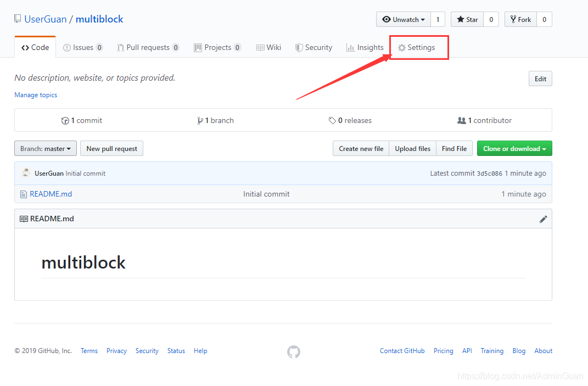This screenshot has height=386, width=588.
Task: Open the Settings tab
Action: [x=417, y=47]
